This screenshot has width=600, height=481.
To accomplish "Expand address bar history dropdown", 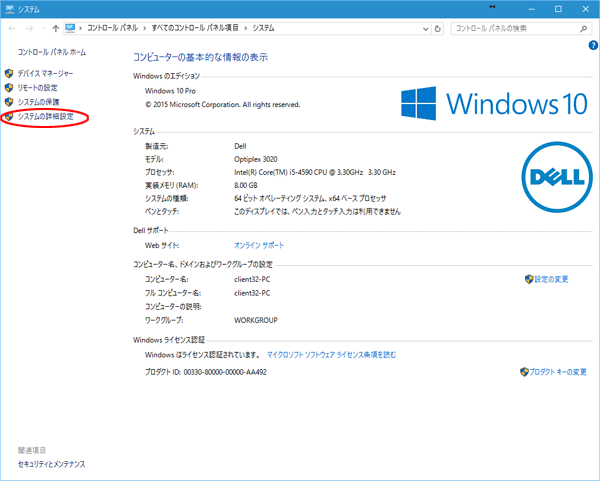I will tap(425, 29).
